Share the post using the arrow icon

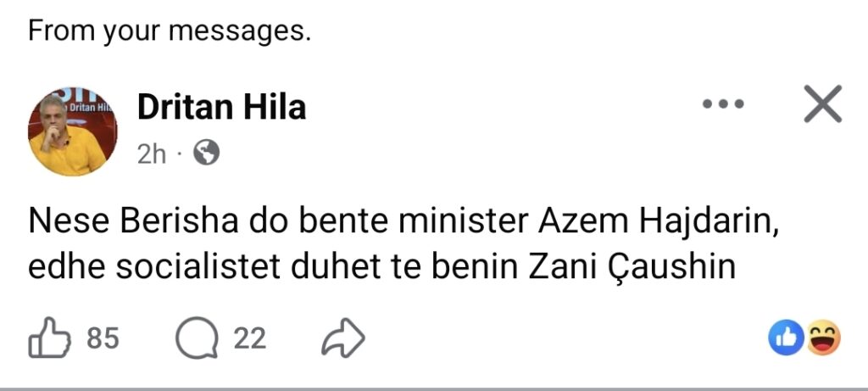[x=343, y=339]
